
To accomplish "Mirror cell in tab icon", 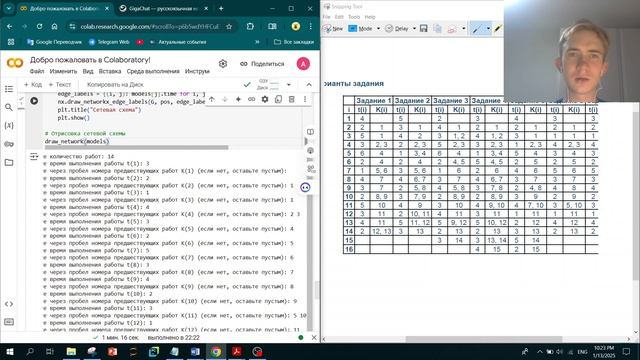I will 278,99.
